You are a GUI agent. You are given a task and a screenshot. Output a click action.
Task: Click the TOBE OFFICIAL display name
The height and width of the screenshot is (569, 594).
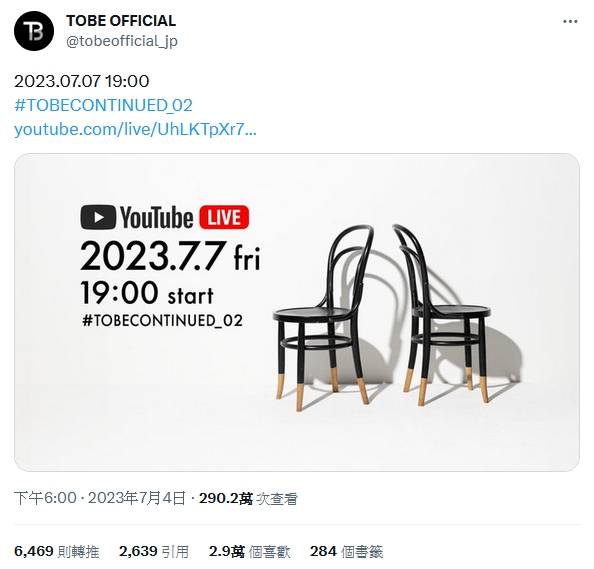[121, 21]
